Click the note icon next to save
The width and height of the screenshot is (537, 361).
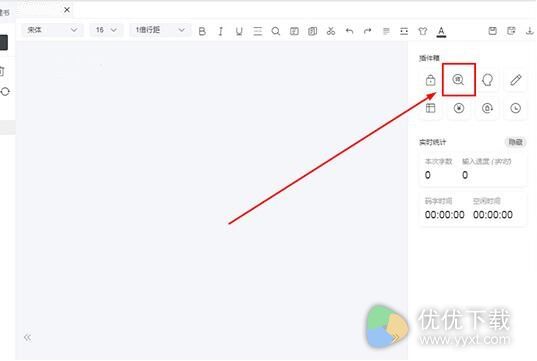point(511,31)
